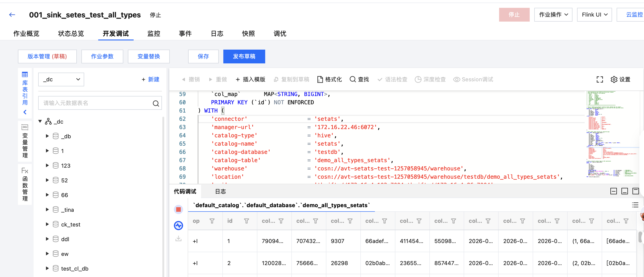Select the 代码调试 tab

click(185, 191)
